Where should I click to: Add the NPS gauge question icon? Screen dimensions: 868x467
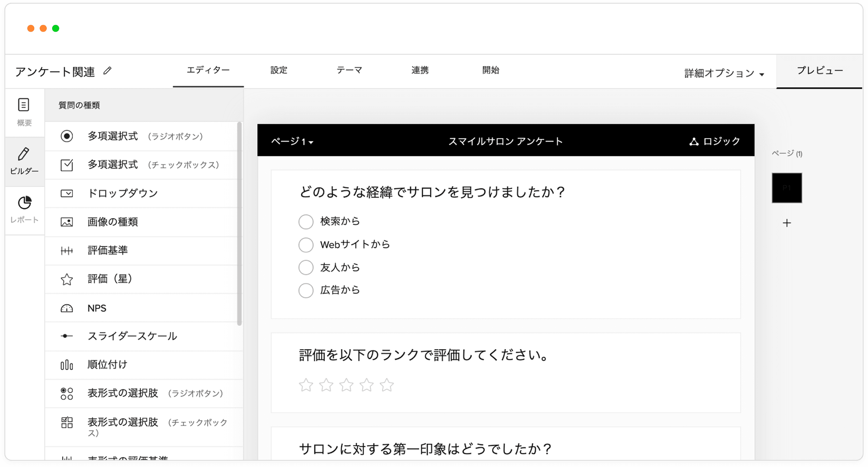67,308
